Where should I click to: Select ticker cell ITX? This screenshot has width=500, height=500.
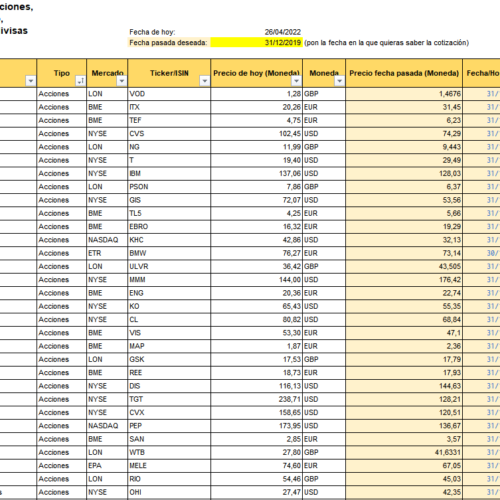click(x=169, y=107)
